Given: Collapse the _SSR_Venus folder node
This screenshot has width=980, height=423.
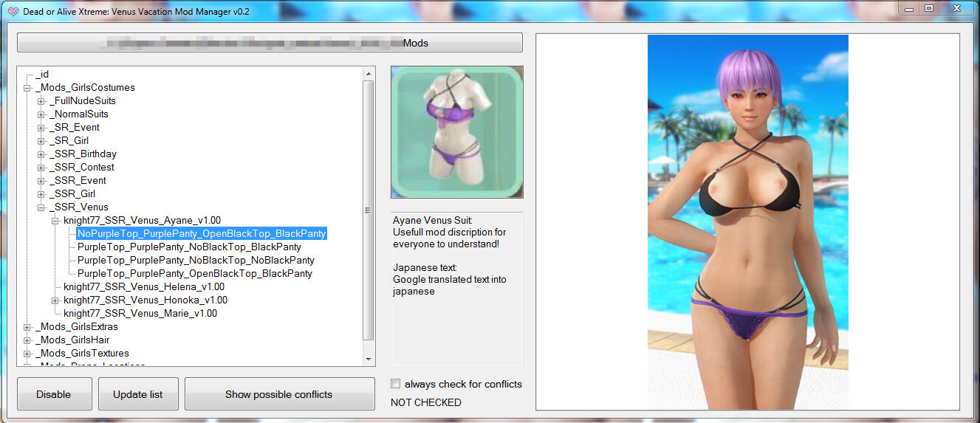Looking at the screenshot, I should [x=41, y=207].
